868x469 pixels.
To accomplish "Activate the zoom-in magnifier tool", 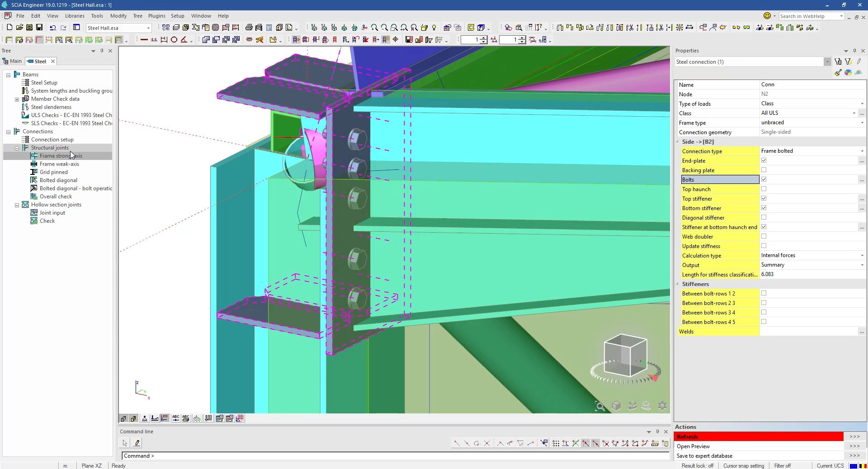I will [x=374, y=27].
